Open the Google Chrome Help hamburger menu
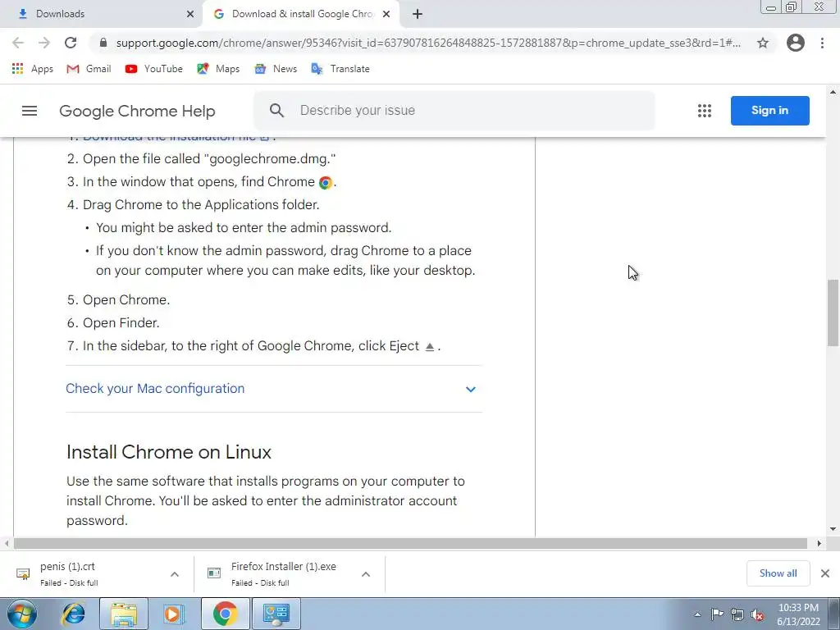 pyautogui.click(x=30, y=111)
